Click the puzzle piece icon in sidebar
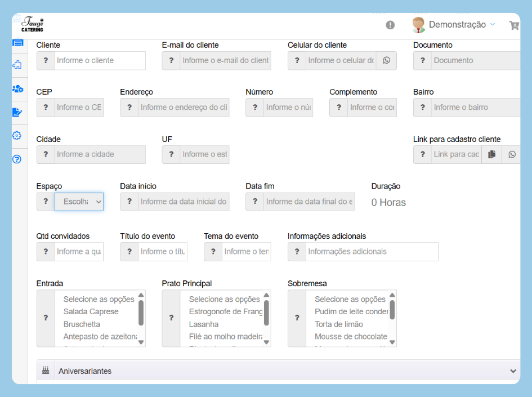The width and height of the screenshot is (532, 397). [17, 65]
